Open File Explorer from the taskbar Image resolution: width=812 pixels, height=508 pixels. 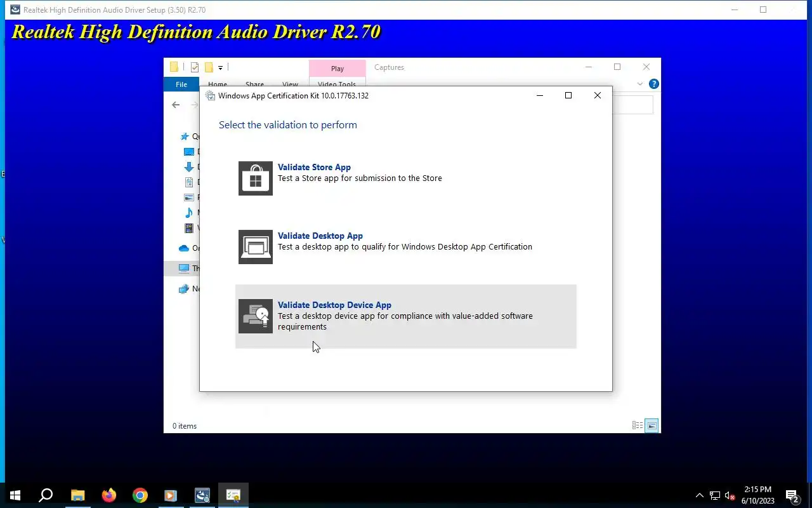point(77,495)
